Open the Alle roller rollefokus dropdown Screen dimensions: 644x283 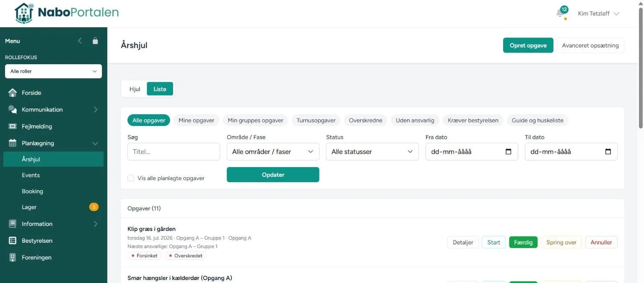point(53,71)
